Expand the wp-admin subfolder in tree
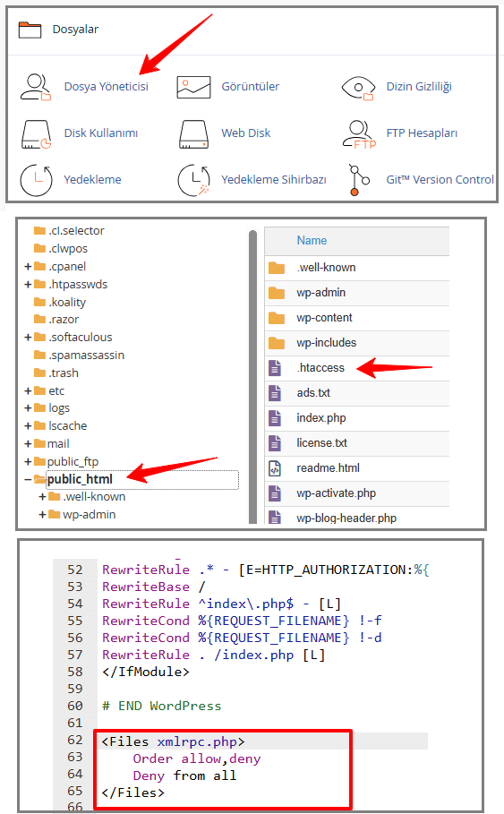Image resolution: width=504 pixels, height=814 pixels. click(43, 515)
